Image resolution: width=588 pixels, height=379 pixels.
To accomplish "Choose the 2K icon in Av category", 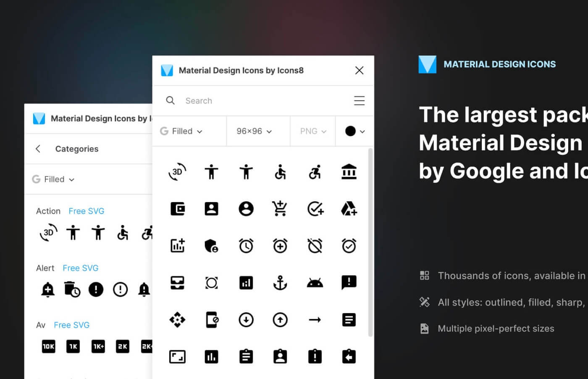I will [x=123, y=346].
